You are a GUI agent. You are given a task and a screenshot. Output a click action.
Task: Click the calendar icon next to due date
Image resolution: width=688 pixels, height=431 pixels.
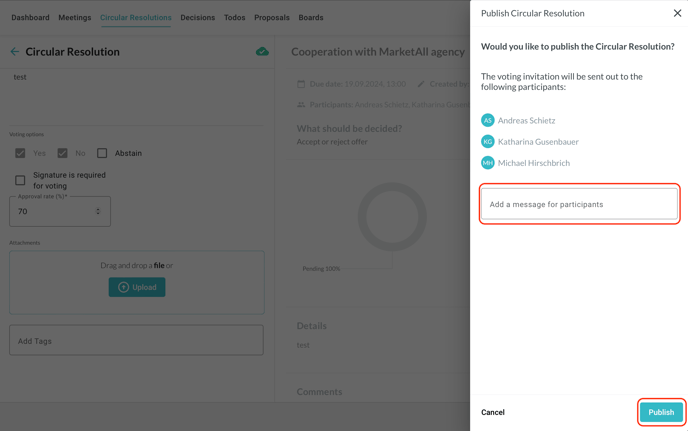pyautogui.click(x=302, y=84)
